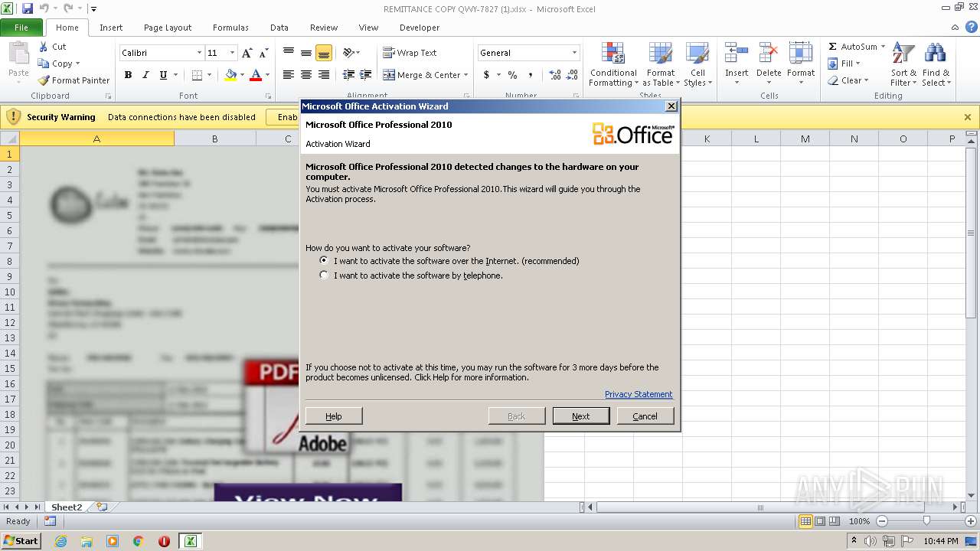Viewport: 980px width, 551px height.
Task: Open Cell Styles gallery
Action: tap(697, 65)
